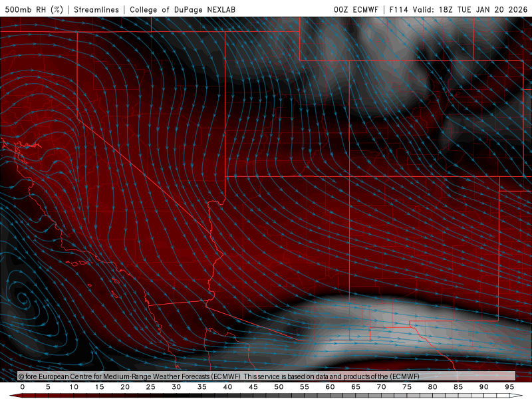Click the dark red low-end arrow of the colorbar

15,396
